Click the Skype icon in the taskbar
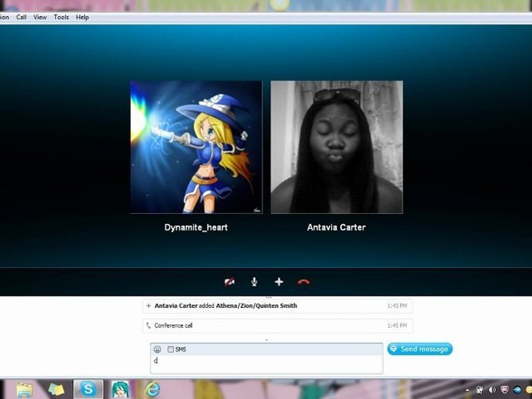 (x=88, y=389)
